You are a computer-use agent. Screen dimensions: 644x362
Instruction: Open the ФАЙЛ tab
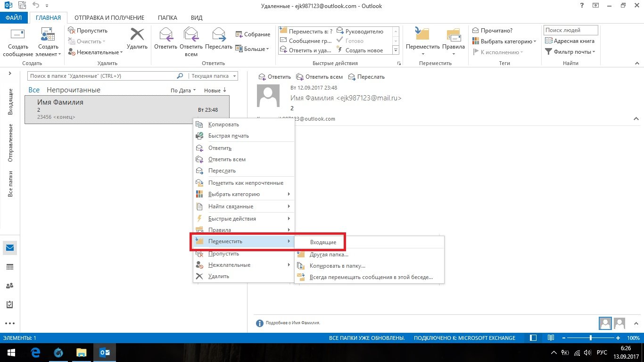click(14, 18)
